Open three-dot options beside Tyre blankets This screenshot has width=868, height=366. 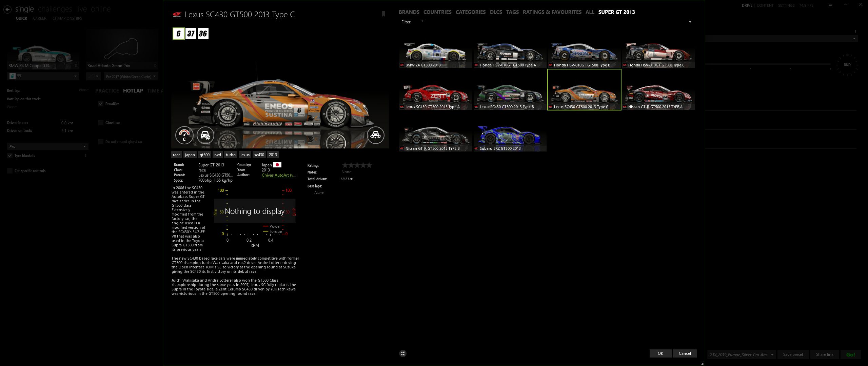pyautogui.click(x=86, y=156)
